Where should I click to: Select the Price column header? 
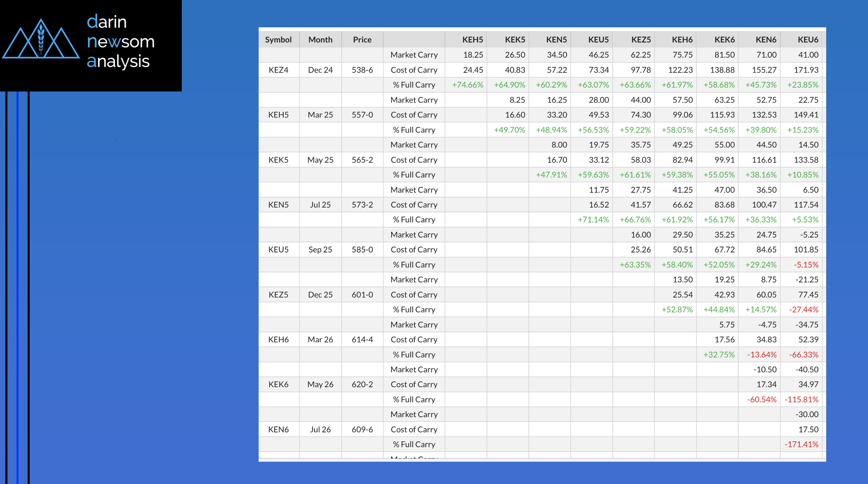(x=362, y=39)
